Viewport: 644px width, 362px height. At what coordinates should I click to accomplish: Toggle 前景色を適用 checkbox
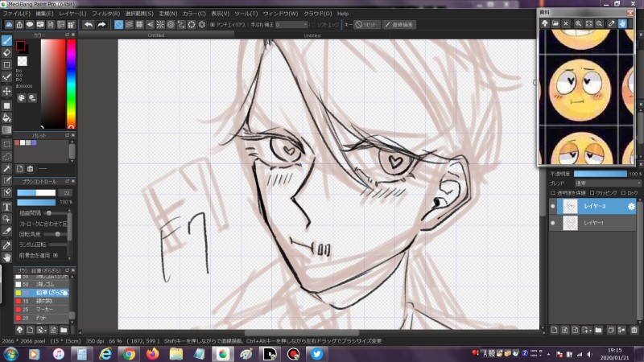[x=56, y=255]
